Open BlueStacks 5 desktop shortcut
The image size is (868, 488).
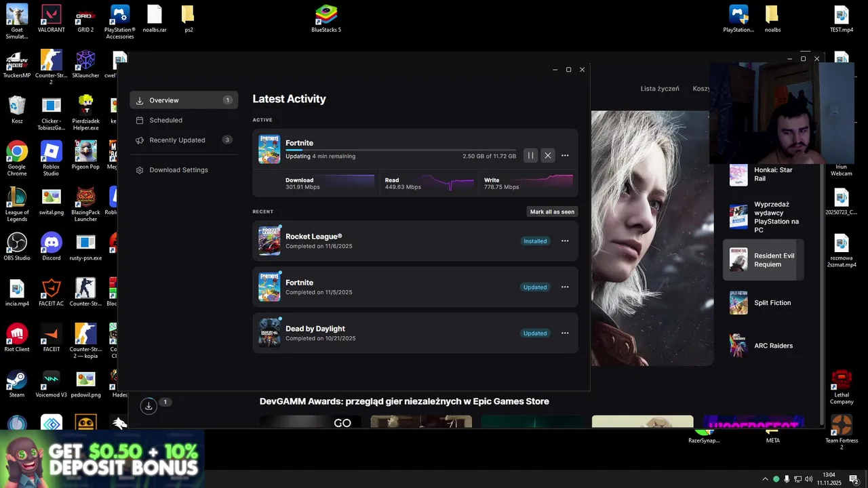326,19
